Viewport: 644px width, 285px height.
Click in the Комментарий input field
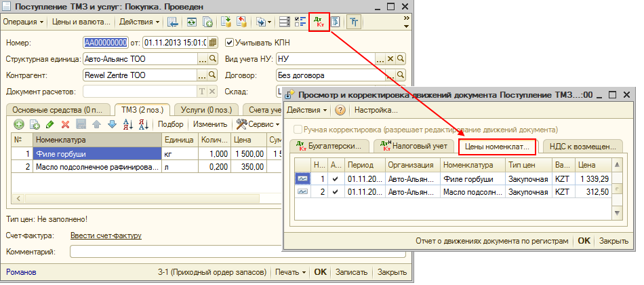tap(176, 252)
